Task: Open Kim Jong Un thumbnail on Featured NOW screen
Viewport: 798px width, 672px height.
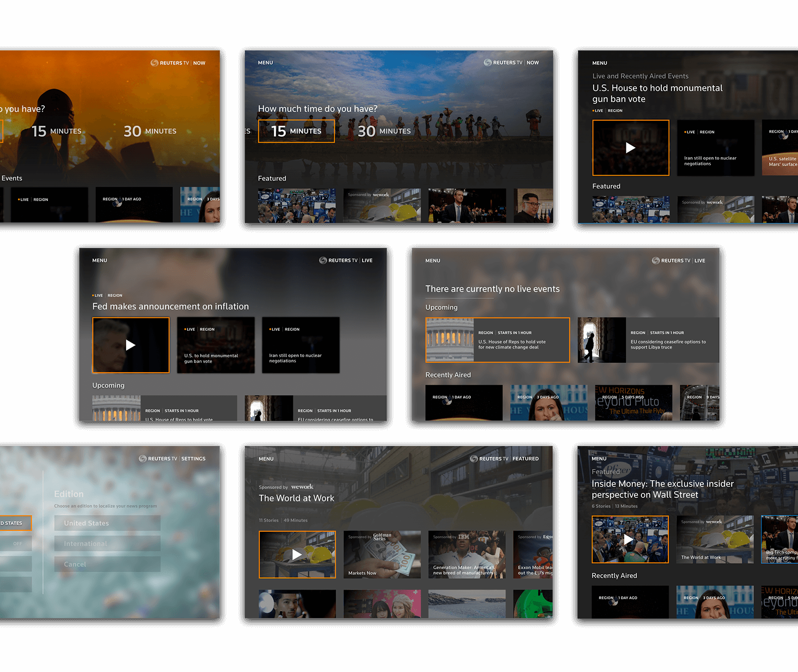Action: 533,206
